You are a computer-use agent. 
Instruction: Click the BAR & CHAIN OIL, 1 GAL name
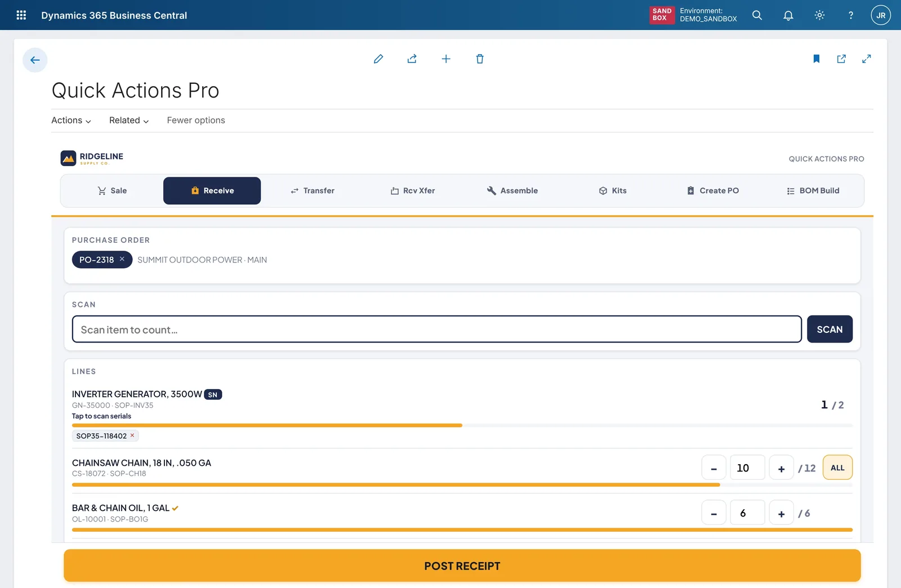pos(121,508)
